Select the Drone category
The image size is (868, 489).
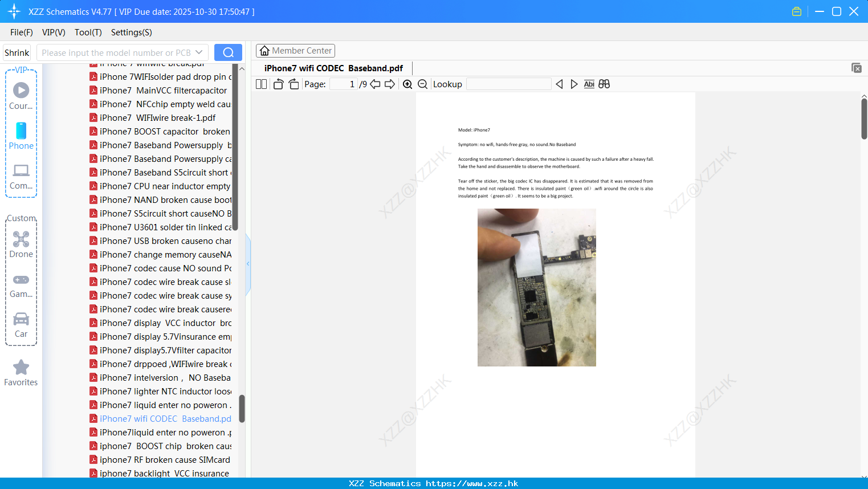point(21,244)
